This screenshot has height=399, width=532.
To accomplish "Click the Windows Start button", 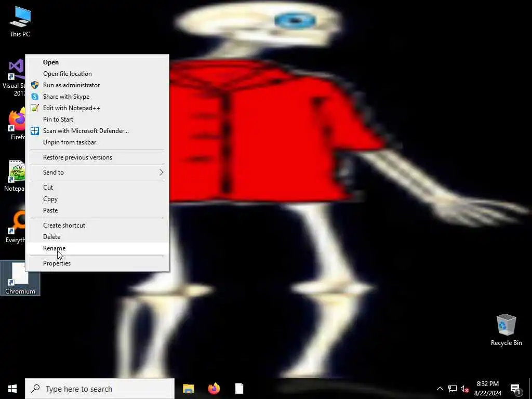I will coord(12,389).
